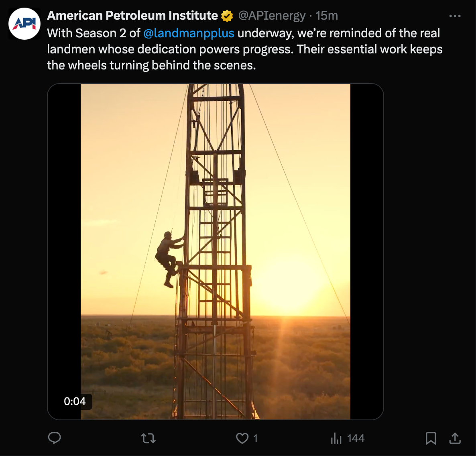Open the three-dot more options menu
Image resolution: width=476 pixels, height=456 pixels.
coord(455,16)
